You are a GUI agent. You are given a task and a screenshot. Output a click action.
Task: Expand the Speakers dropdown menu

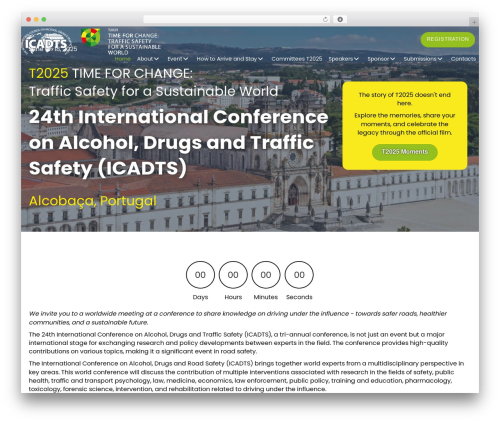point(344,59)
